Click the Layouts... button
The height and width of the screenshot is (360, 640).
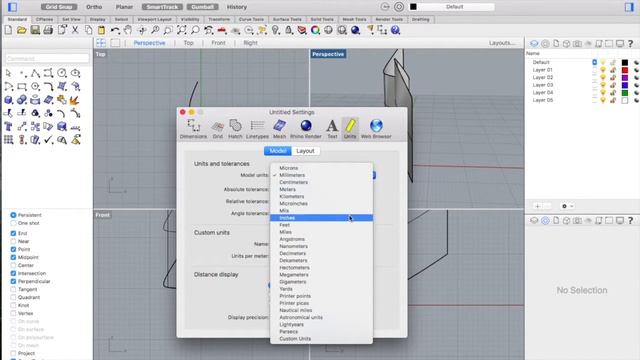coord(502,43)
